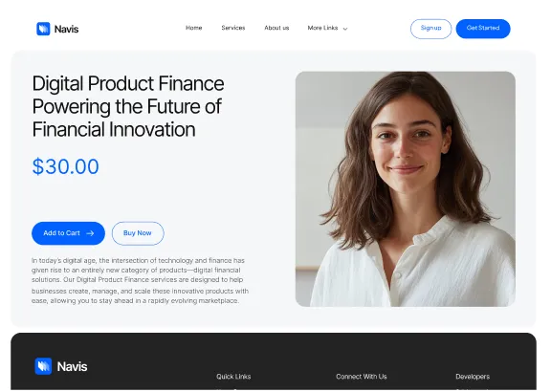
Task: Click the woman's portrait product image
Action: (406, 189)
